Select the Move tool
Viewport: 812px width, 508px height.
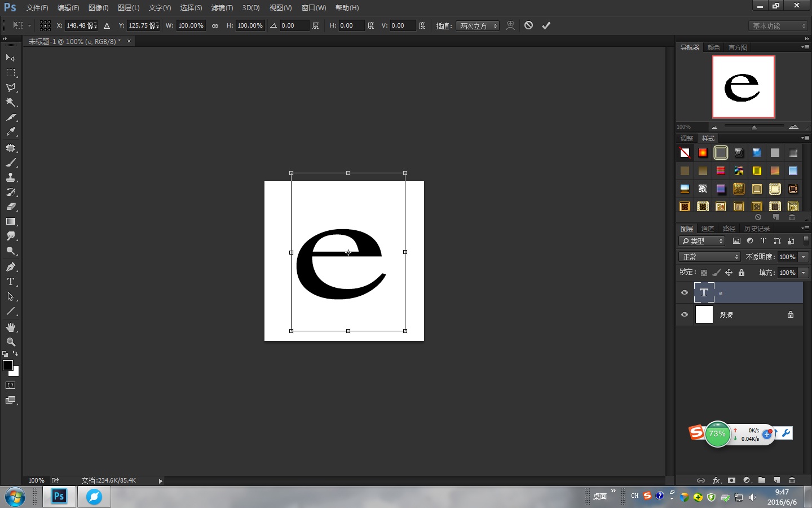pyautogui.click(x=11, y=58)
